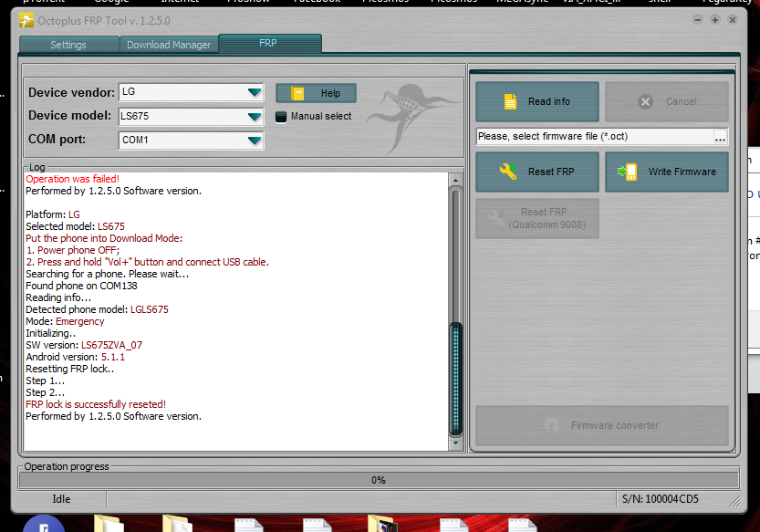Screen dimensions: 760x532
Task: Maximize the Octoplus window with plus button
Action: click(x=715, y=20)
